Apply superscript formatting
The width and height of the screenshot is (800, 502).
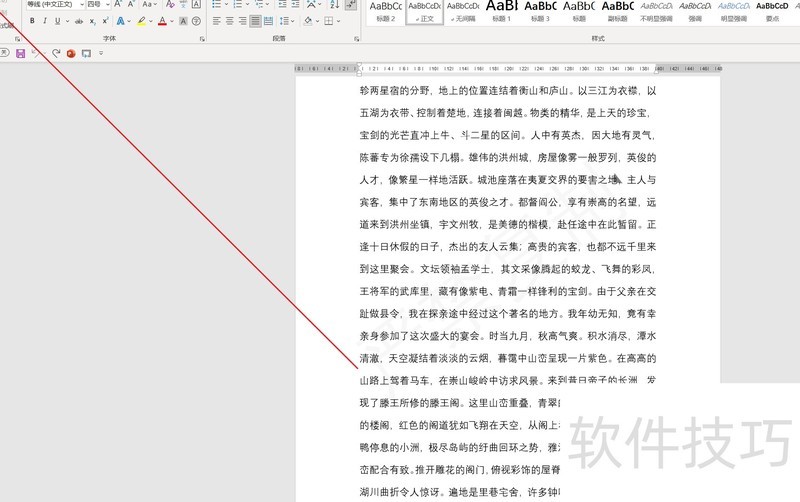pos(103,21)
